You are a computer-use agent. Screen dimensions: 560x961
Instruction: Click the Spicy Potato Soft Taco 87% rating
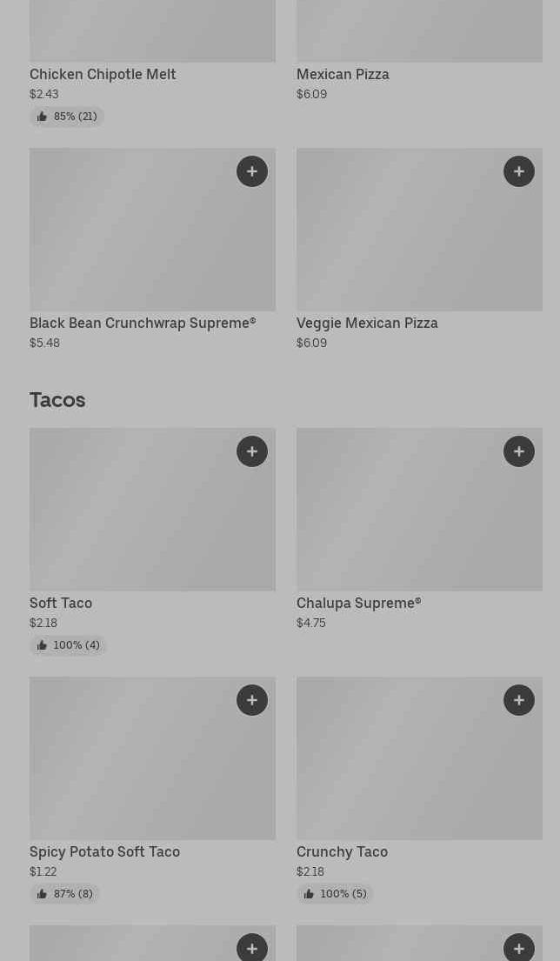(72, 894)
